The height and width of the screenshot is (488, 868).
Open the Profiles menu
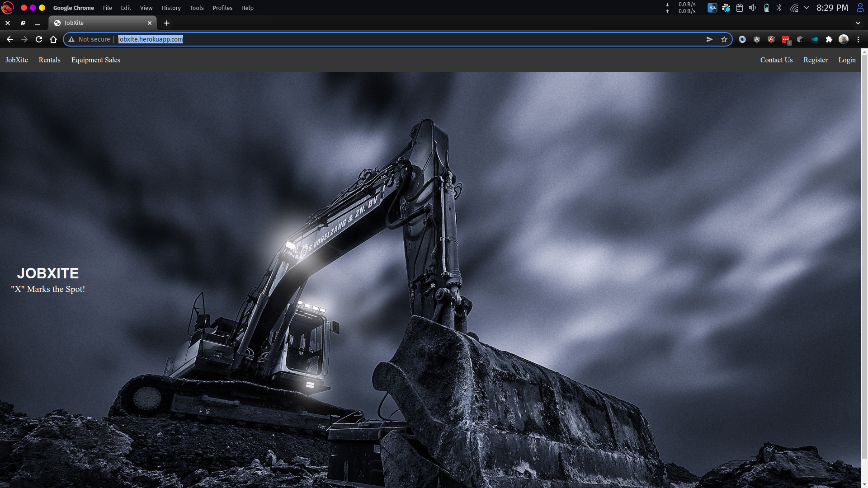point(222,8)
